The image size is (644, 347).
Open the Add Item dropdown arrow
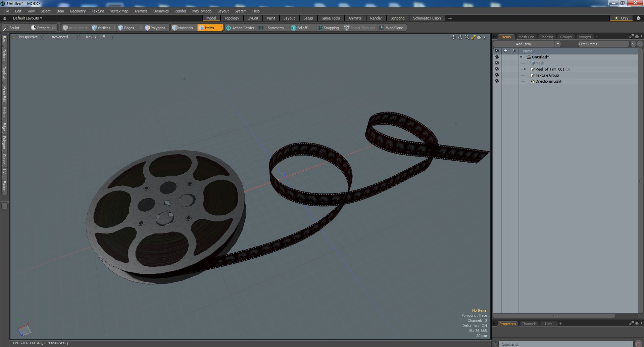pos(558,44)
